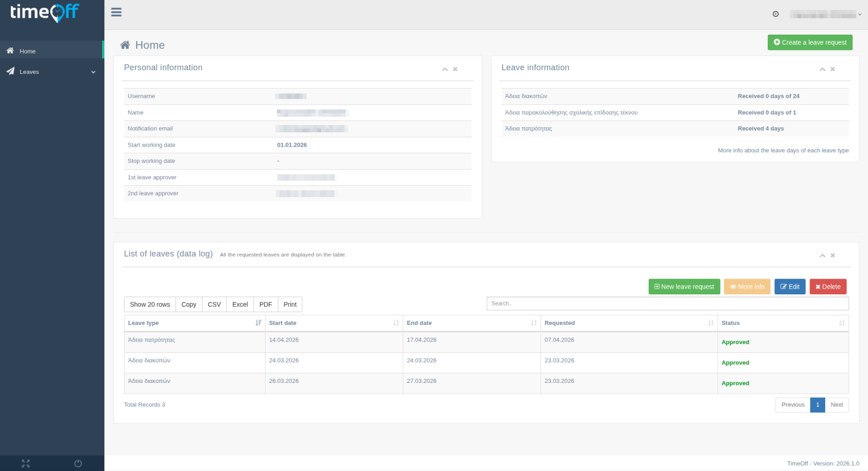The width and height of the screenshot is (868, 471).
Task: Open the Leaves menu item
Action: tap(29, 71)
